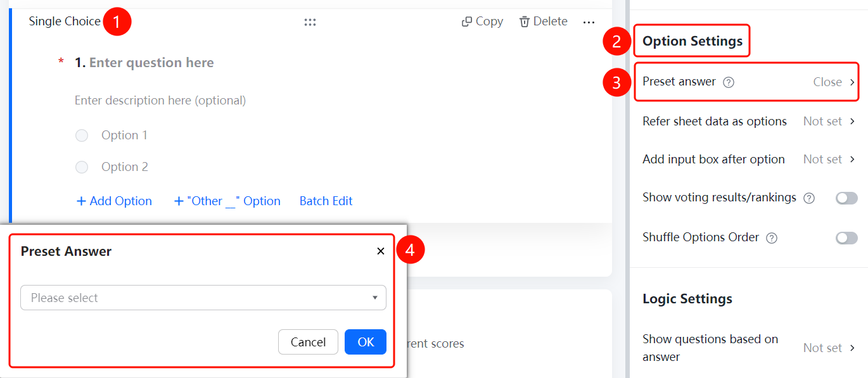
Task: Confirm with the OK button
Action: [x=366, y=342]
